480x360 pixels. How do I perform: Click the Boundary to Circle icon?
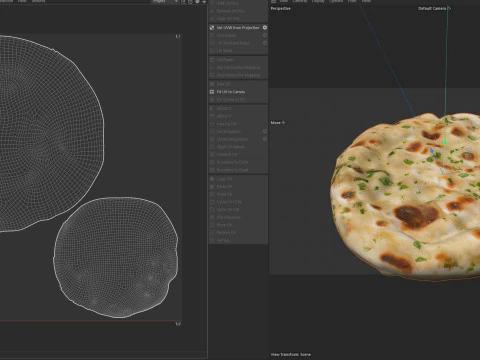coord(212,162)
